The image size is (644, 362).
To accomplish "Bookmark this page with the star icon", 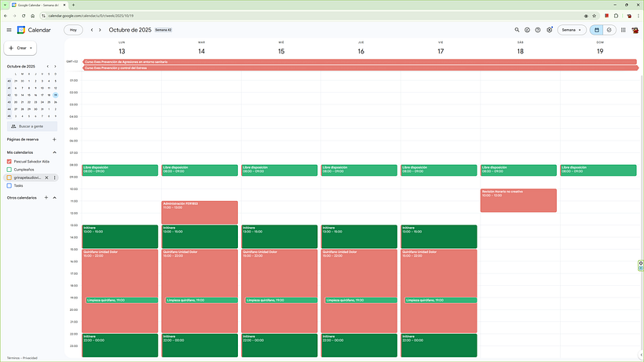I will 596,16.
